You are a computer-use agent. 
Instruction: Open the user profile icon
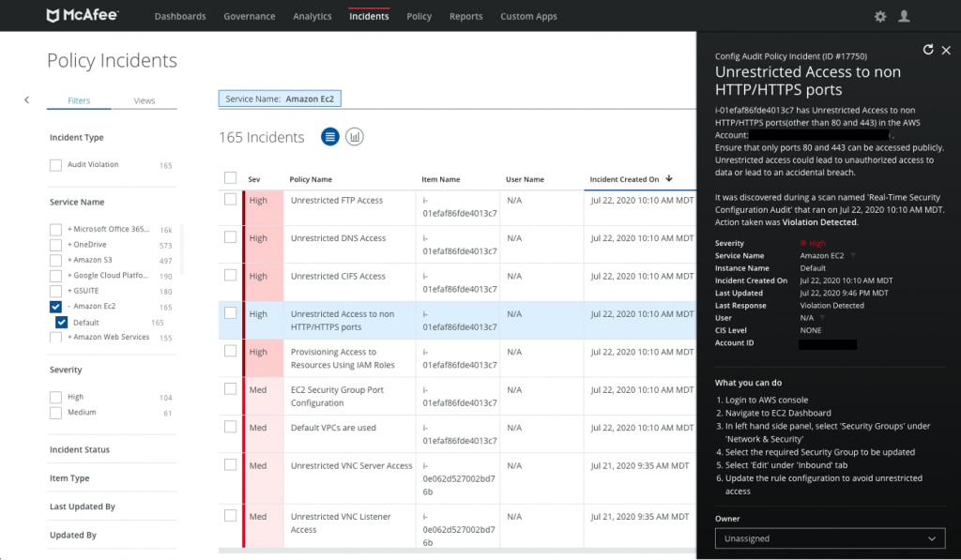coord(904,17)
